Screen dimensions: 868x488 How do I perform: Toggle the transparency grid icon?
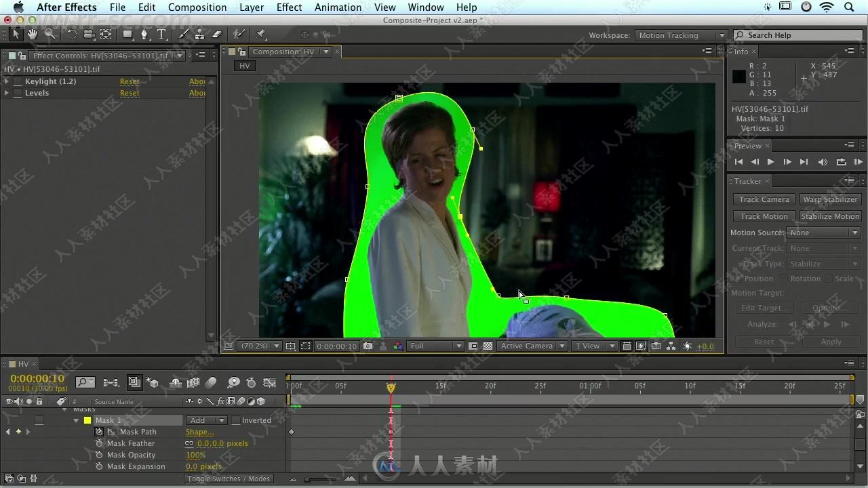click(488, 346)
